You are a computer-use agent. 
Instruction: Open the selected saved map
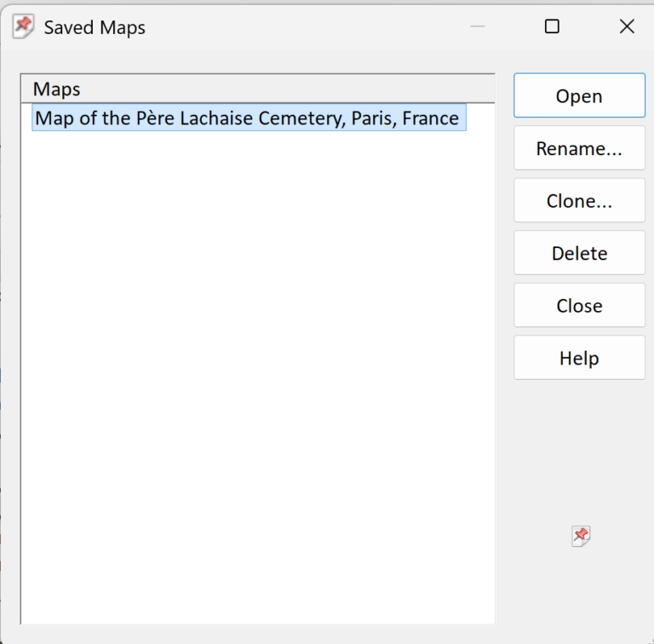579,95
